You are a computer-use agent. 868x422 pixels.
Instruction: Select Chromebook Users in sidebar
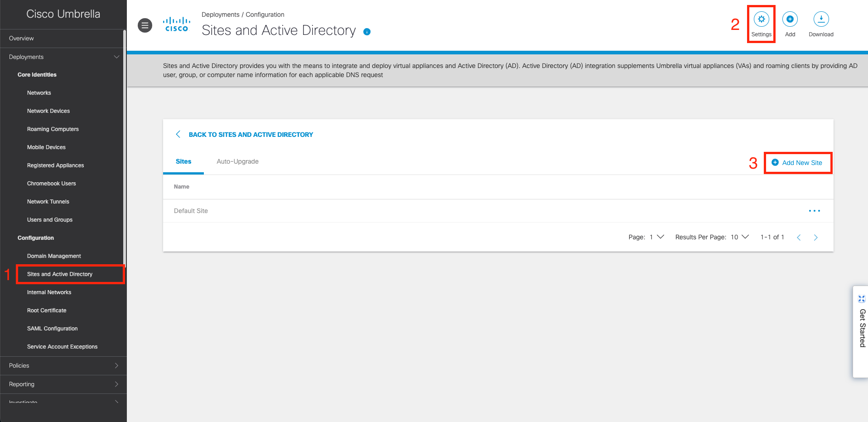coord(51,184)
